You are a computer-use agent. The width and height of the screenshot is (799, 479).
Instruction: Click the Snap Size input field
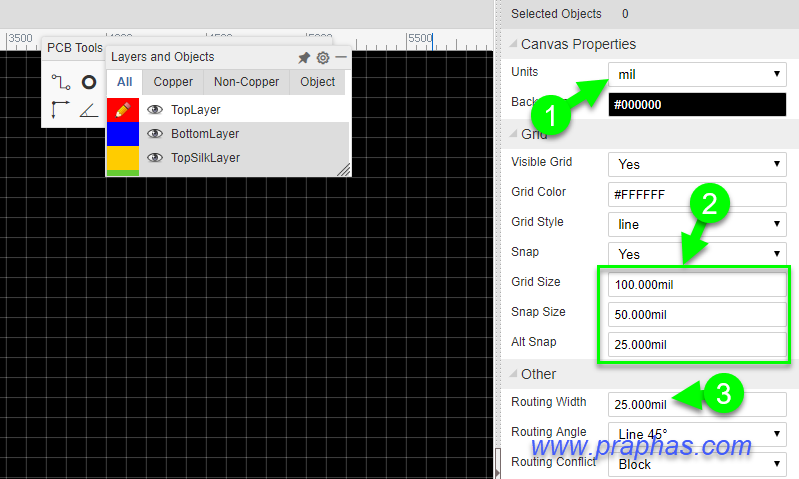(x=697, y=314)
